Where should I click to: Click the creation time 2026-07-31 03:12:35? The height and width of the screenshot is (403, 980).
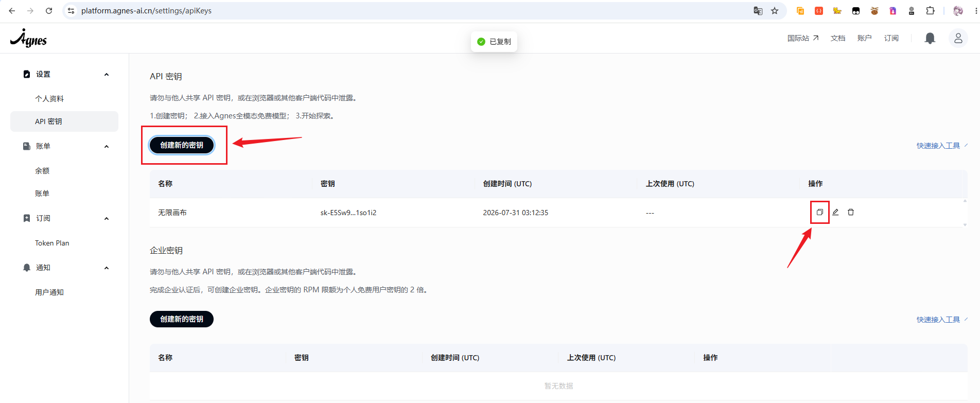(x=516, y=213)
